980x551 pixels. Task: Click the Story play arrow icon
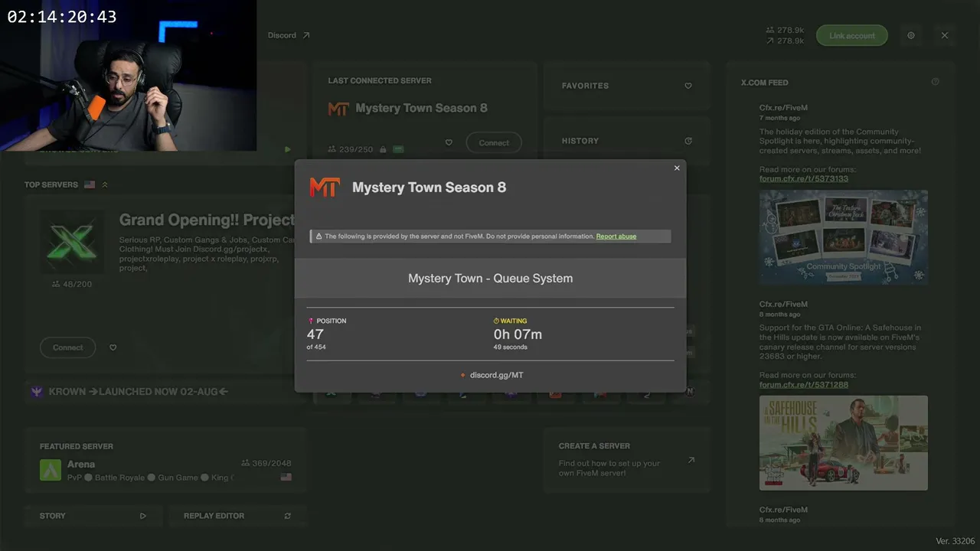(x=143, y=516)
